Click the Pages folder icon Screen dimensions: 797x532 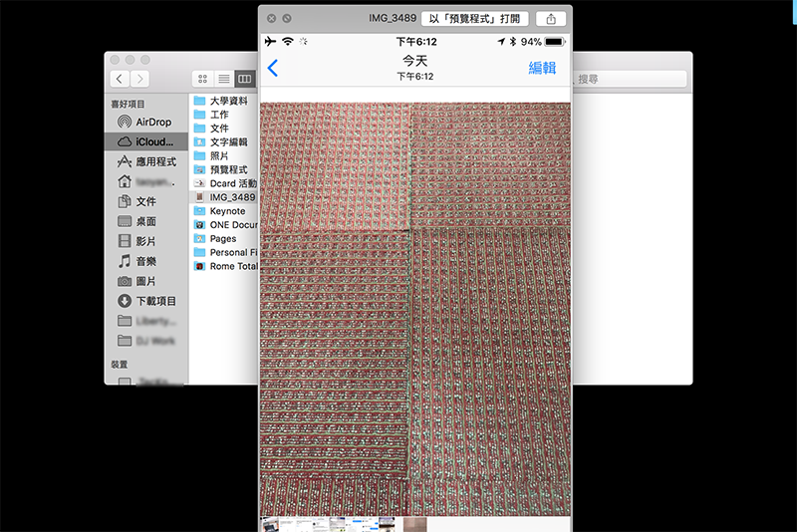[200, 238]
